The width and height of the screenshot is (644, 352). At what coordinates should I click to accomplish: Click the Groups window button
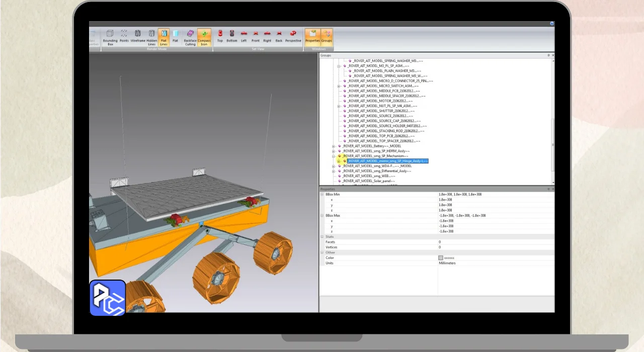pos(327,36)
